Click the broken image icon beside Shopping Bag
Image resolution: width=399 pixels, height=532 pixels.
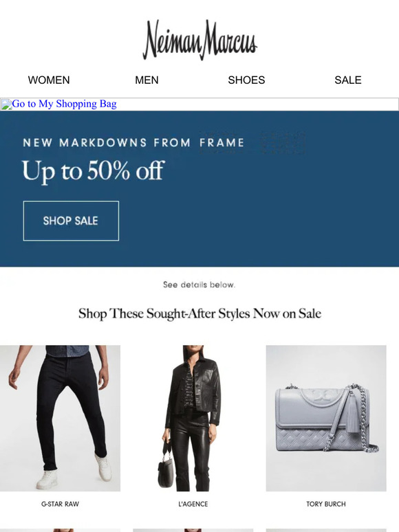click(6, 104)
